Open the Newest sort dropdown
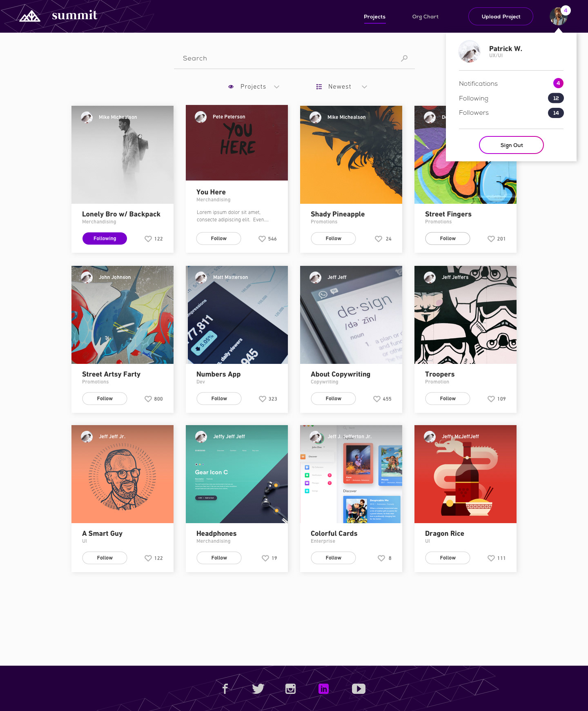Image resolution: width=588 pixels, height=711 pixels. click(x=342, y=87)
